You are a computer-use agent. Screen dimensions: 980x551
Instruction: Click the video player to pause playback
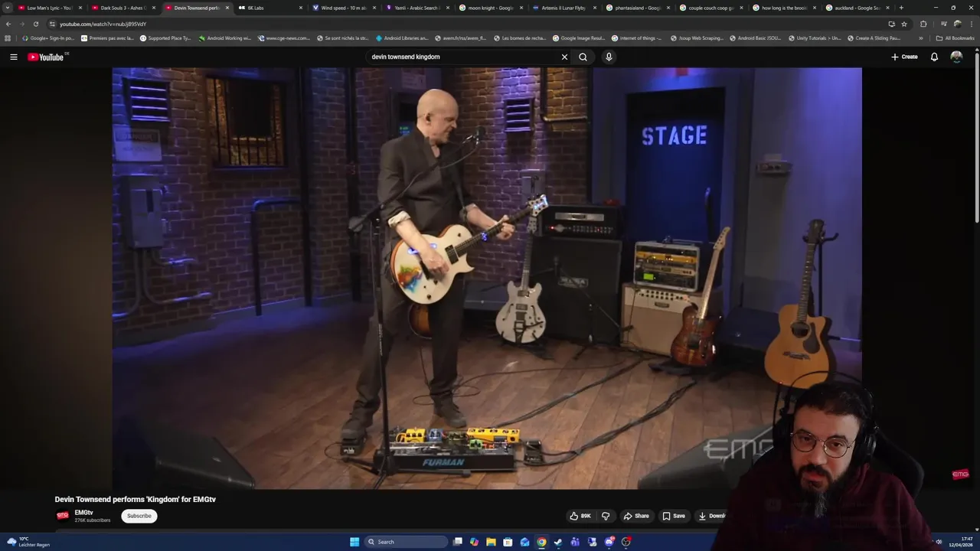487,278
